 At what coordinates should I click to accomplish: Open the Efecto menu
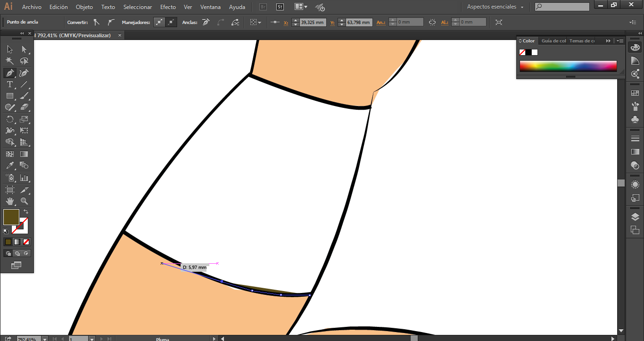tap(168, 7)
